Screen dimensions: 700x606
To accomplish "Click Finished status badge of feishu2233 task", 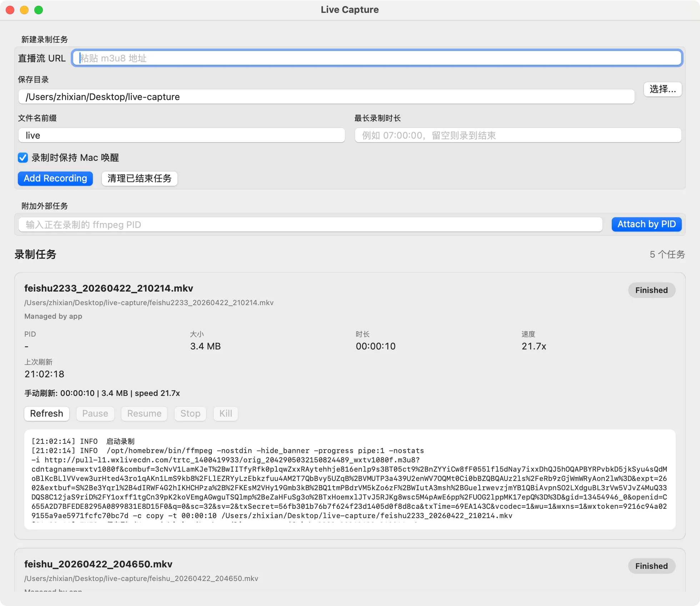I will (x=651, y=290).
